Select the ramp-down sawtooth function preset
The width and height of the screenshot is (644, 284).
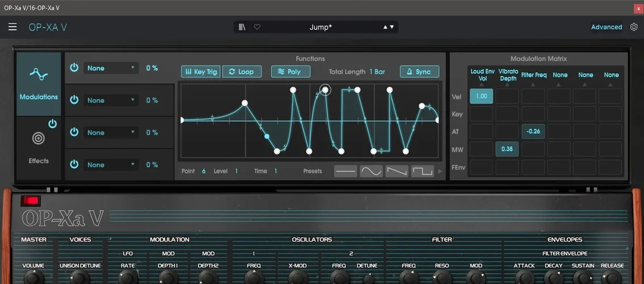point(397,171)
